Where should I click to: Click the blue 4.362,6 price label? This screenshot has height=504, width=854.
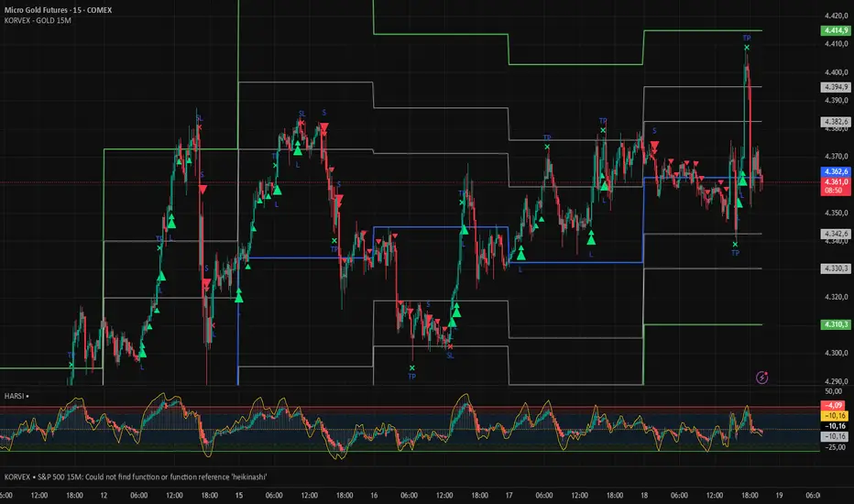836,171
